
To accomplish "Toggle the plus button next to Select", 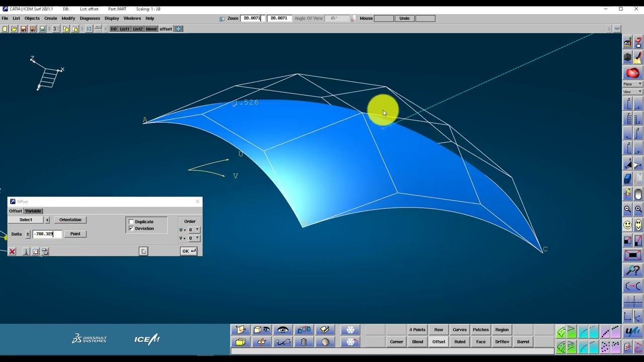I will pyautogui.click(x=47, y=220).
